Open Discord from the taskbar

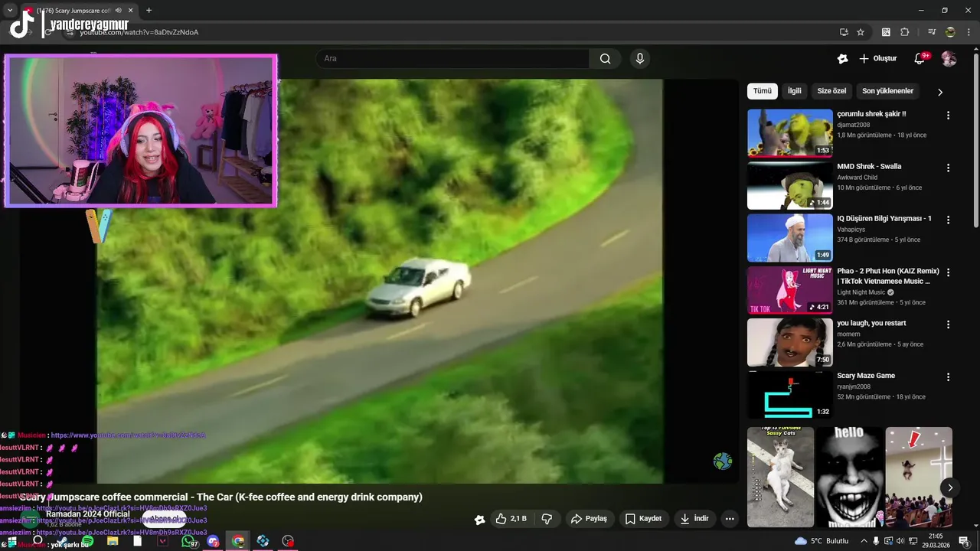click(x=213, y=541)
